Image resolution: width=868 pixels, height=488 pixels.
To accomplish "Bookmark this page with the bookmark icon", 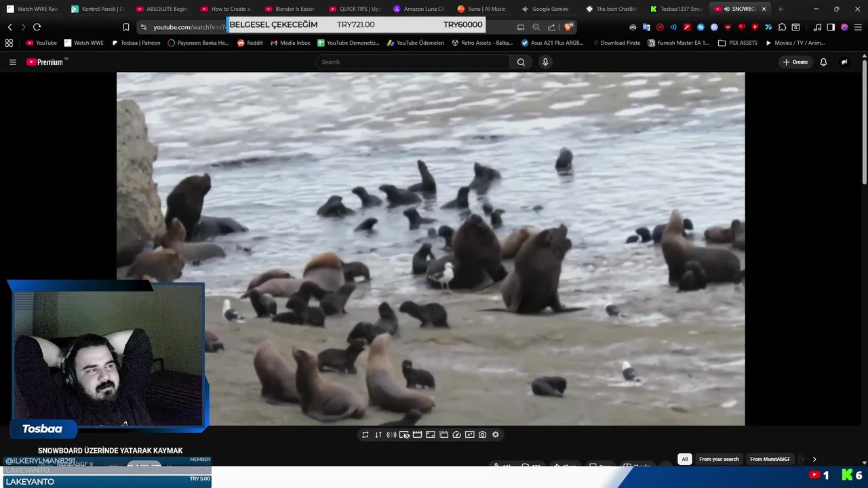I will click(125, 27).
